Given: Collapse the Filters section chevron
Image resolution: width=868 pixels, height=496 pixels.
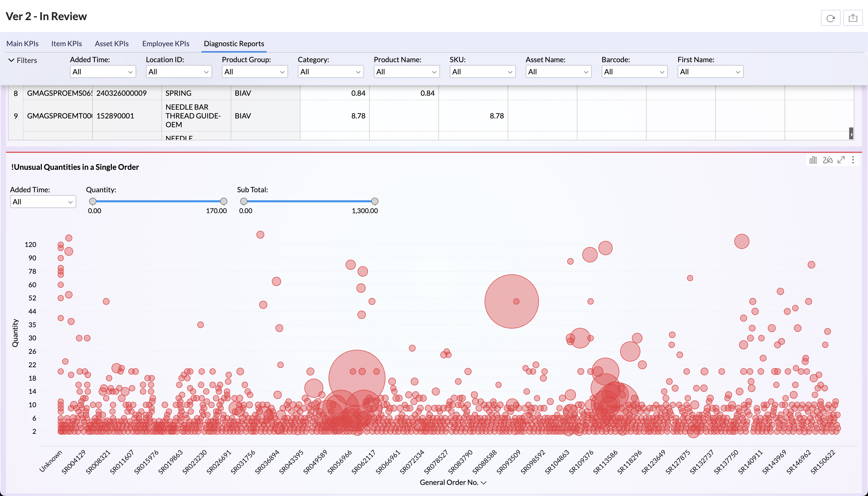Looking at the screenshot, I should 11,60.
